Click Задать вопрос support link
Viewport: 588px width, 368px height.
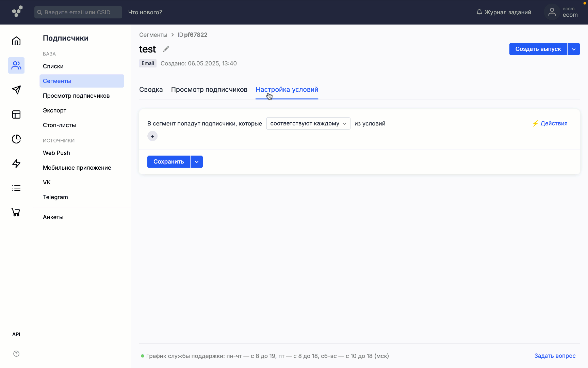pyautogui.click(x=555, y=356)
